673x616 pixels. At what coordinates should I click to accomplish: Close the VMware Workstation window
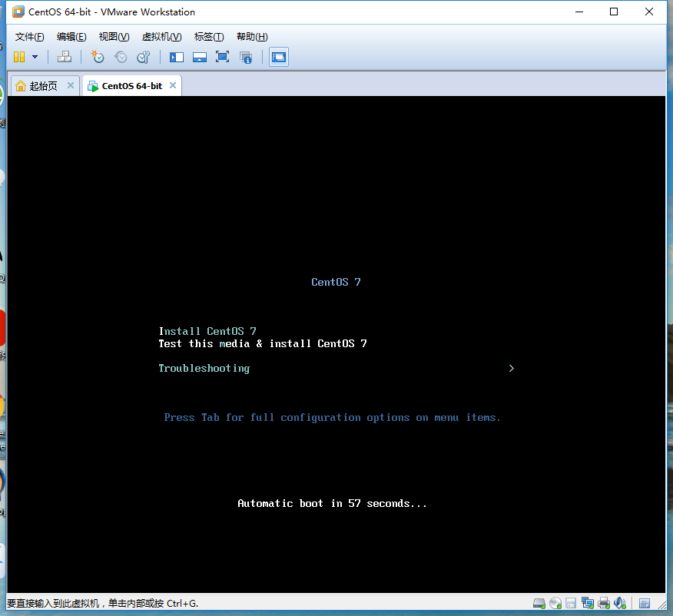[x=649, y=12]
